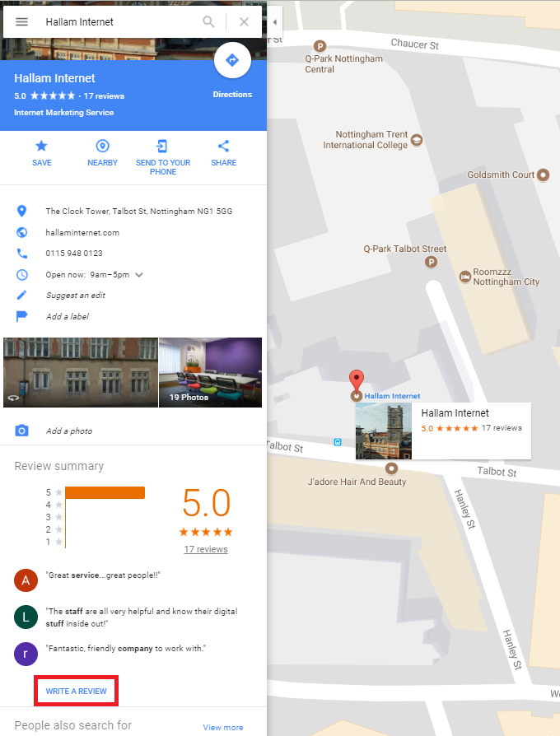560x736 pixels.
Task: Click the pencil Suggest an edit icon
Action: 21,296
